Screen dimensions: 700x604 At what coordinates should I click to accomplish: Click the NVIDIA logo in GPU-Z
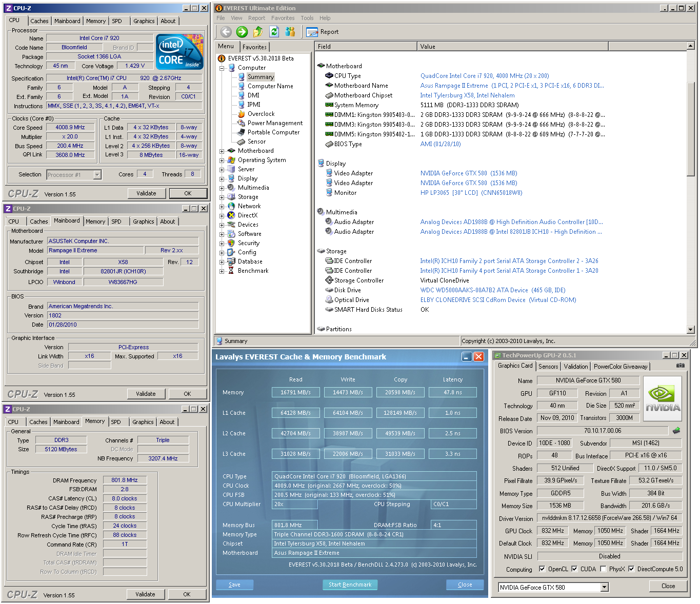663,399
